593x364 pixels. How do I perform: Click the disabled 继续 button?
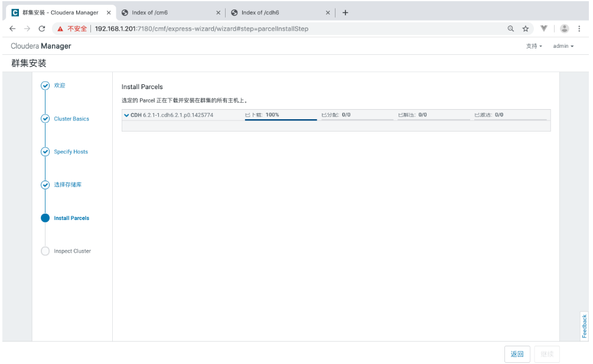pyautogui.click(x=547, y=354)
